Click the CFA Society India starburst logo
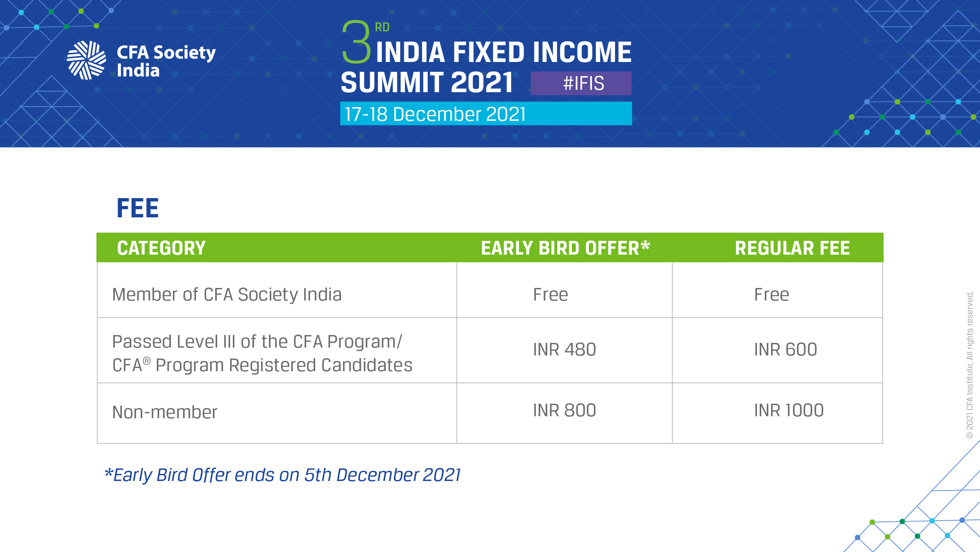Viewport: 980px width, 552px height. point(86,60)
